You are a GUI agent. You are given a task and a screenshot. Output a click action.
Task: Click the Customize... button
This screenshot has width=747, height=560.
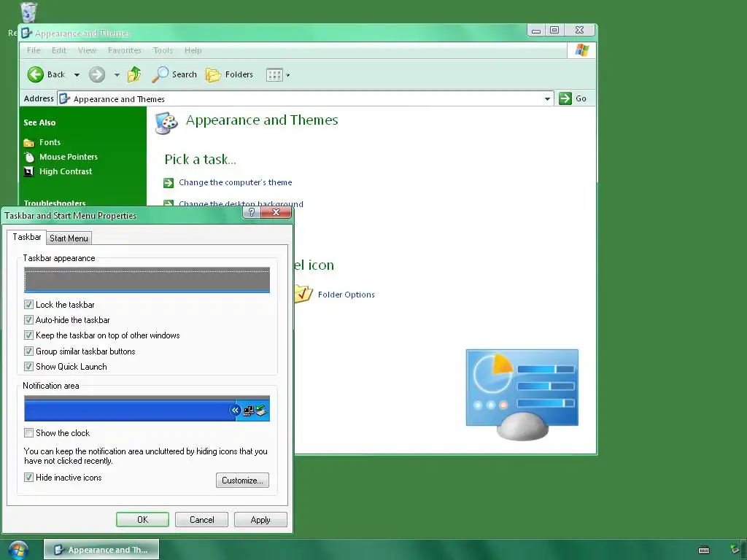[x=242, y=480]
